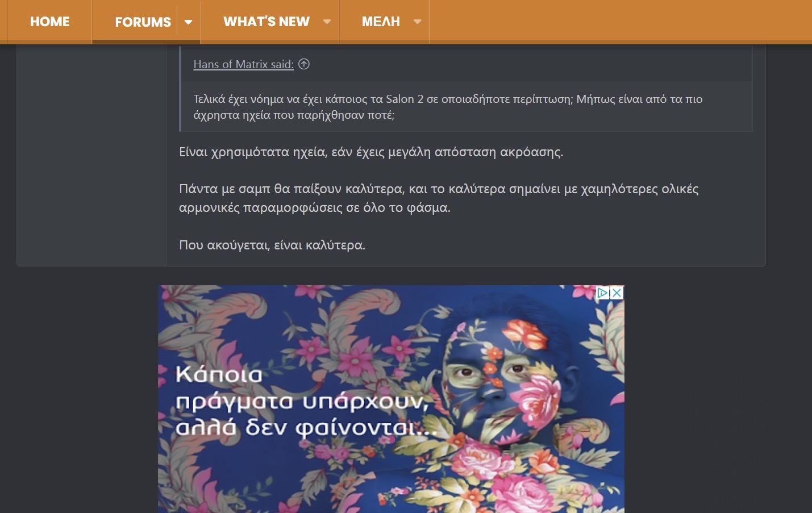Image resolution: width=812 pixels, height=513 pixels.
Task: Go to the FORUMS tab
Action: tap(143, 22)
